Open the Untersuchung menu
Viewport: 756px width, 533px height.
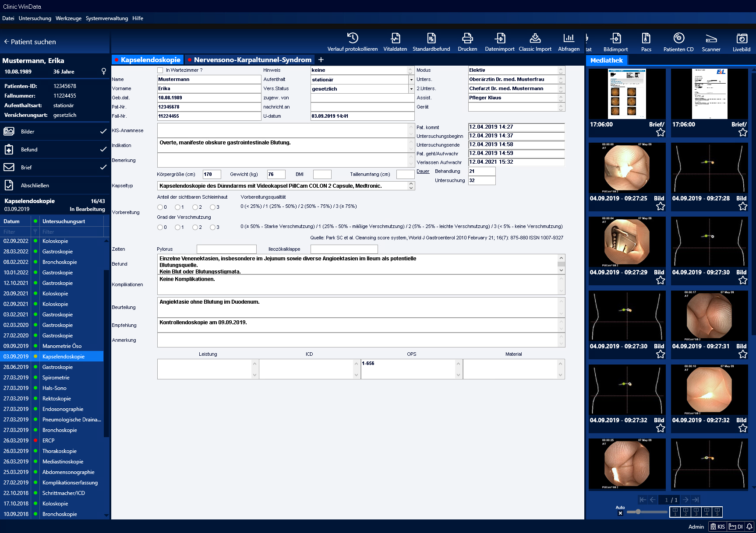[x=35, y=18]
